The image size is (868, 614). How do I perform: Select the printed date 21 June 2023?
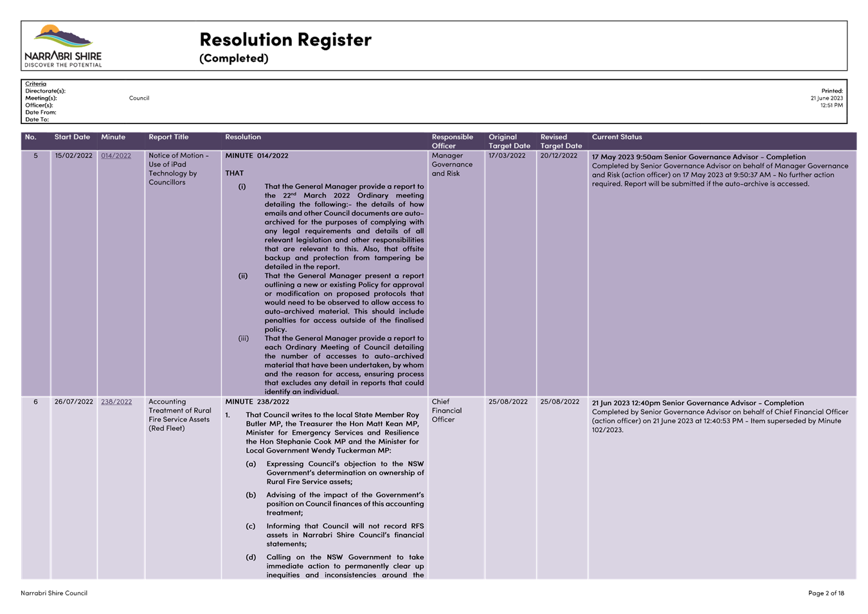(x=827, y=98)
